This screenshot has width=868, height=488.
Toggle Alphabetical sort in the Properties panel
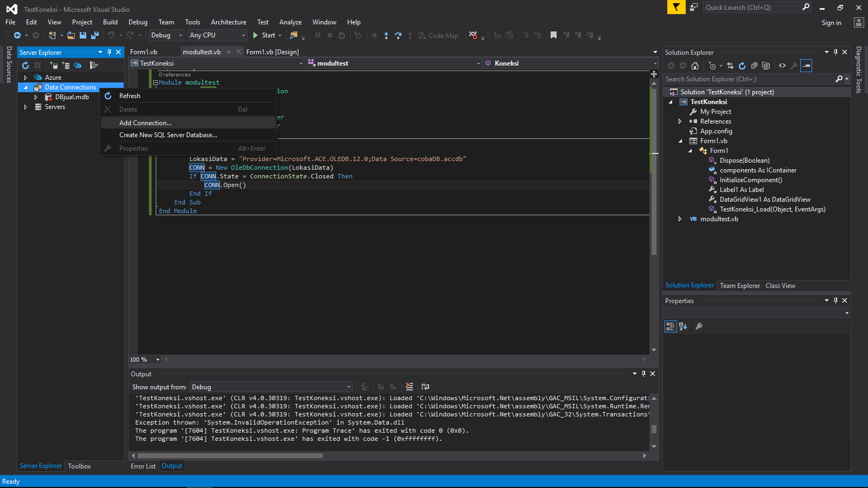click(683, 326)
